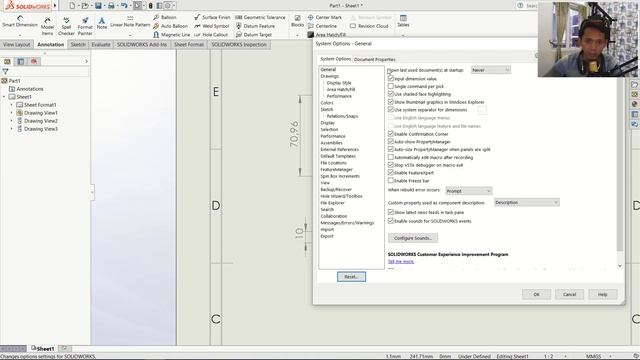Viewport: 640px width, 360px height.
Task: Click the Configure Sounds... button
Action: pos(413,238)
